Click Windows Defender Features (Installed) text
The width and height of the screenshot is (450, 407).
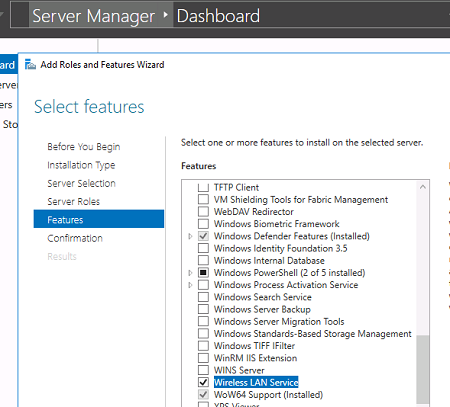[x=292, y=236]
